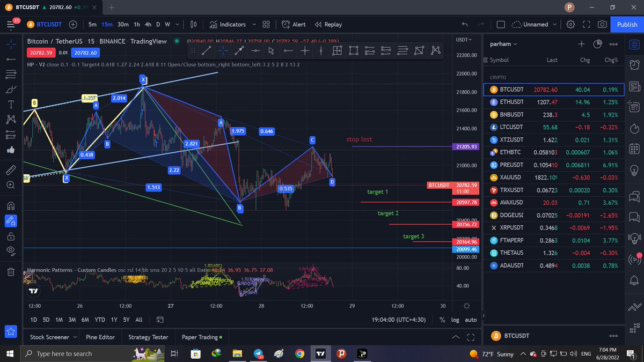
Task: Open the go-to-date calendar icon
Action: coord(160,320)
